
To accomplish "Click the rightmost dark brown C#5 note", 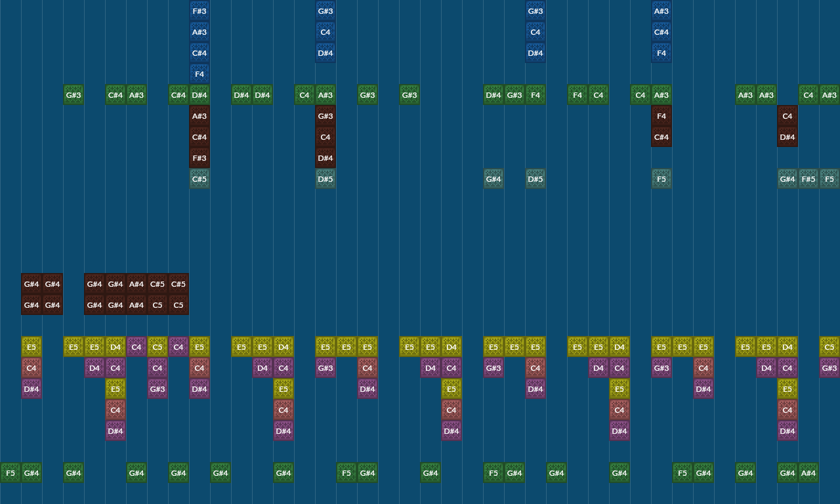I will [x=178, y=284].
